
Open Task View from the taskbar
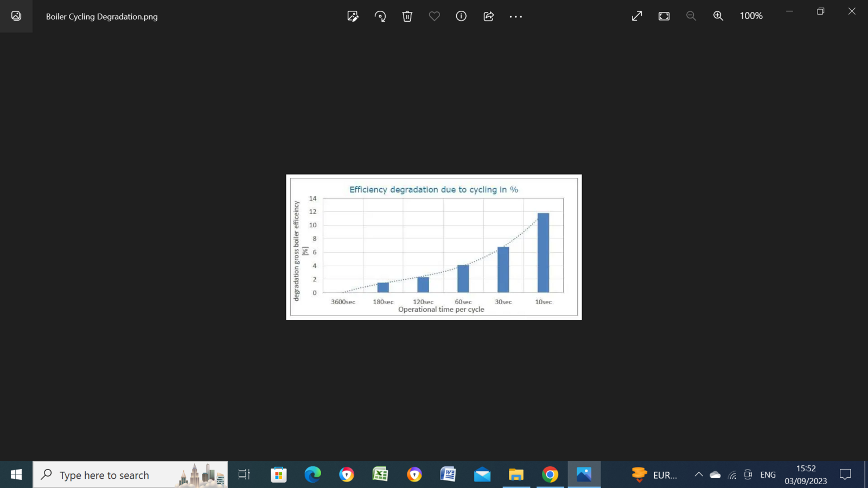point(244,475)
